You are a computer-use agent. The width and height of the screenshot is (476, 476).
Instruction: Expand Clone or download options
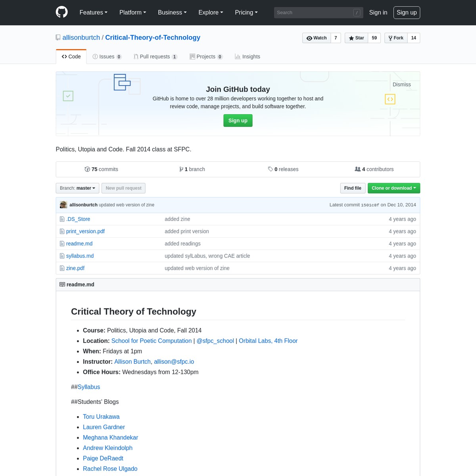click(x=394, y=188)
